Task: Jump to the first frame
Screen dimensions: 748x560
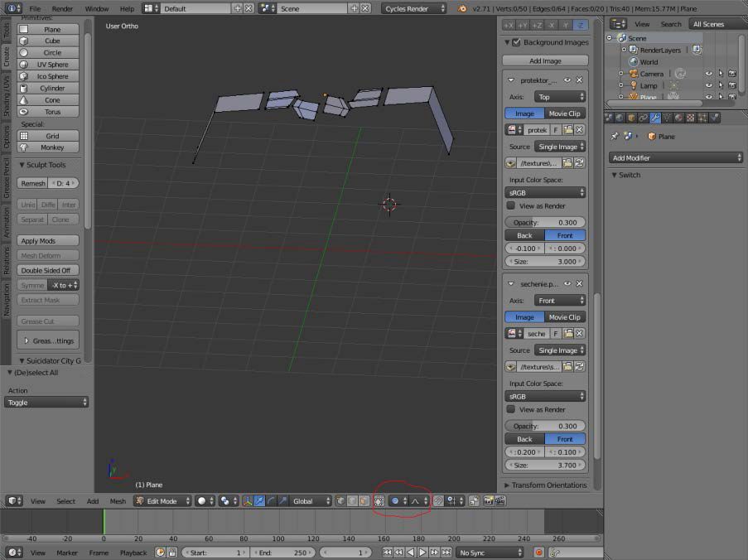Action: coord(388,553)
